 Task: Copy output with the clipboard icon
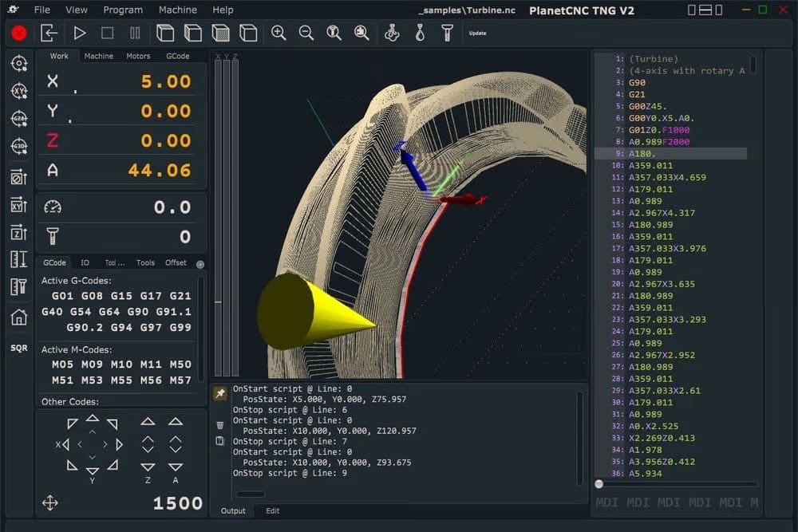click(x=220, y=441)
